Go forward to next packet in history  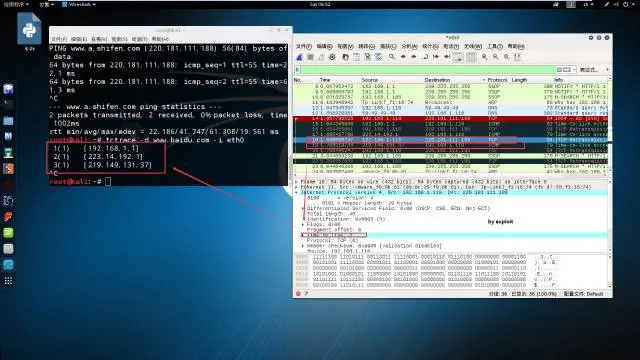tap(414, 57)
